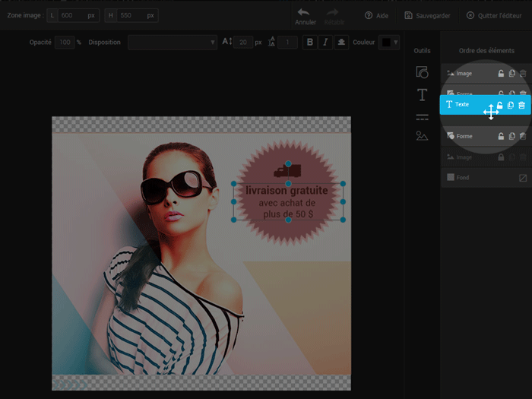Duplicate the top Image layer
This screenshot has height=399, width=532.
pyautogui.click(x=512, y=74)
